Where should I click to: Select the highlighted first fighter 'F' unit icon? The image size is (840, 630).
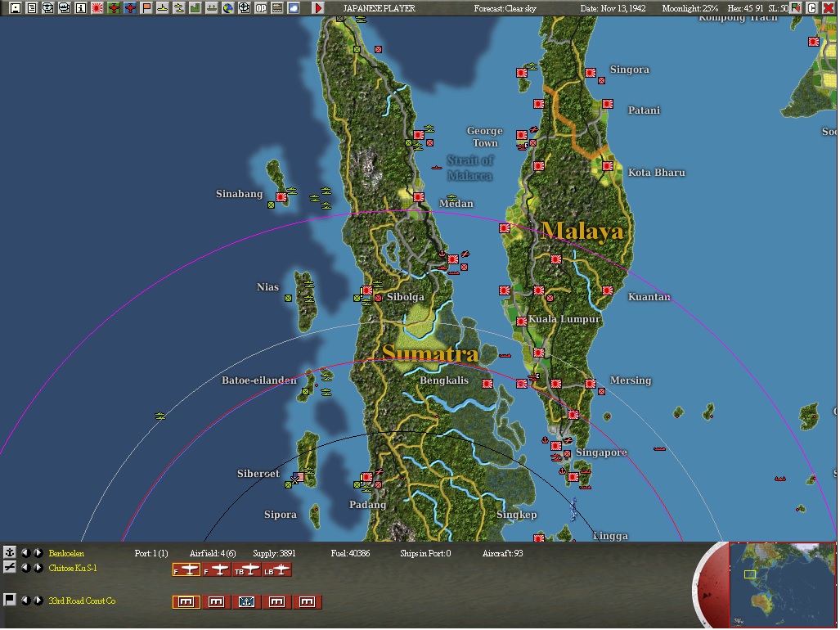pos(186,570)
